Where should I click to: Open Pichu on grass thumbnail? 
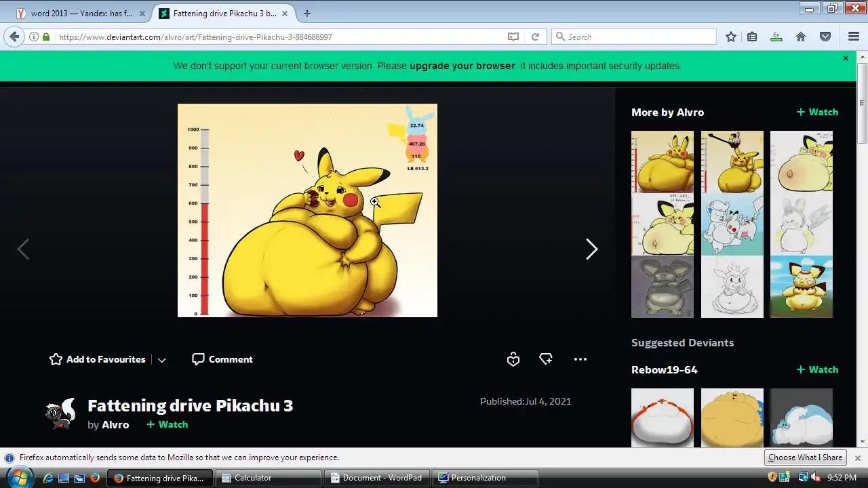pos(802,287)
